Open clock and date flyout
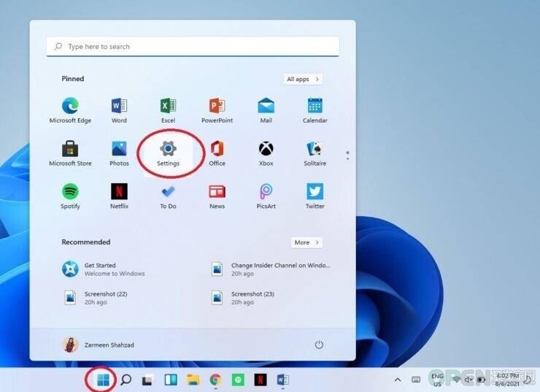 pos(508,380)
